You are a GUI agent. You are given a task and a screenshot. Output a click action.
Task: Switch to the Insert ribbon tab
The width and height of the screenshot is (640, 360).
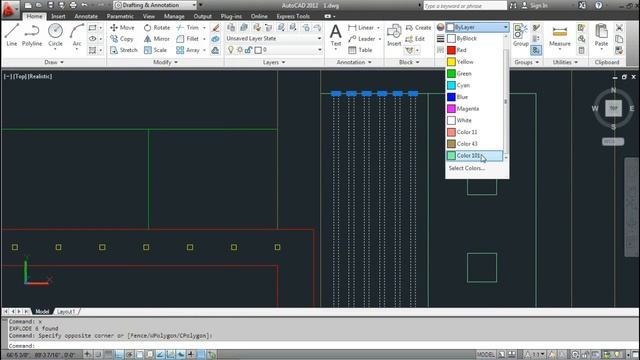(58, 16)
